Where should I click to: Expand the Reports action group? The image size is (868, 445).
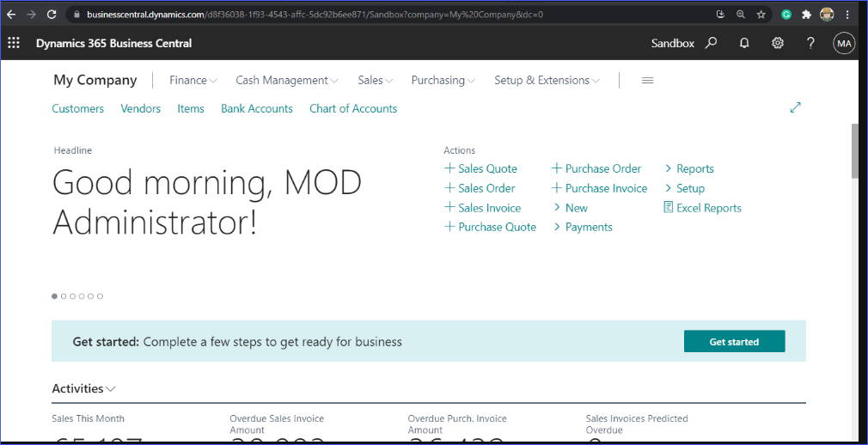[689, 169]
